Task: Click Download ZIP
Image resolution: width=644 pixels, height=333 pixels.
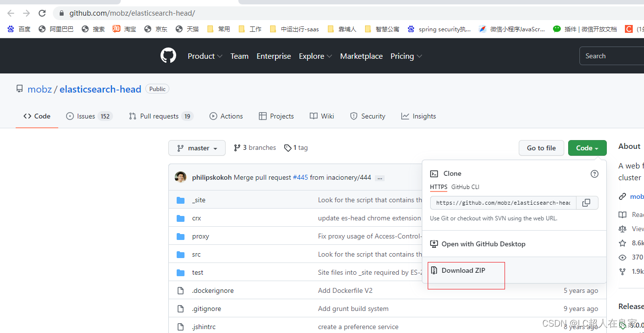Action: click(463, 270)
